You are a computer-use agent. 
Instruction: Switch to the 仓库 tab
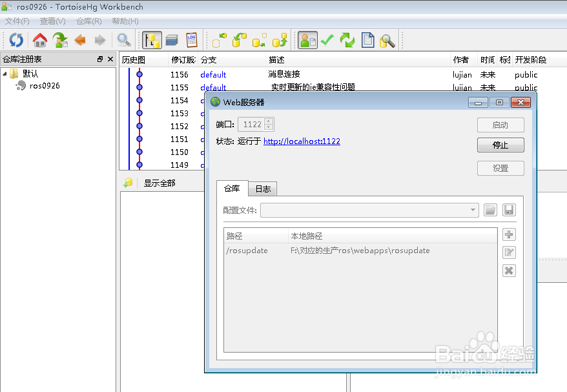(x=232, y=189)
